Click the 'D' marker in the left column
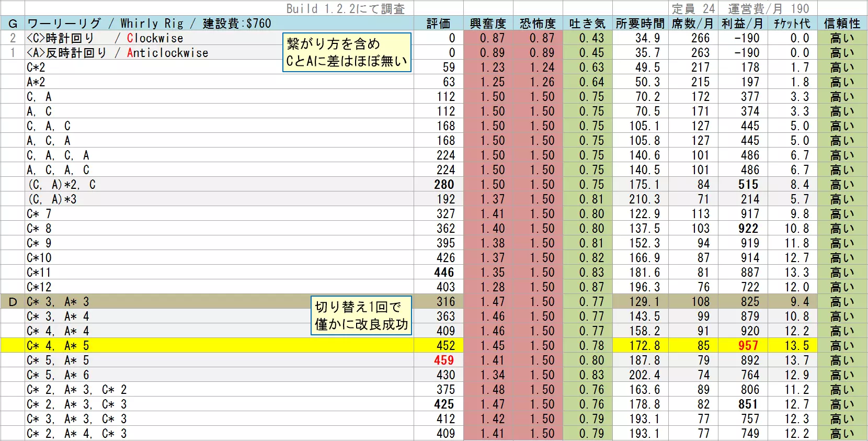Image resolution: width=868 pixels, height=441 pixels. click(x=13, y=302)
